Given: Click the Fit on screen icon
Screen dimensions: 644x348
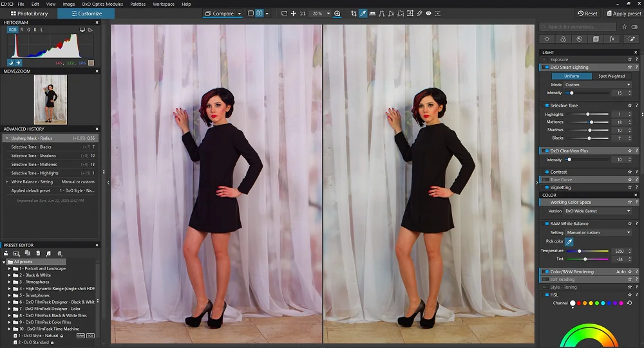Looking at the screenshot, I should (x=284, y=14).
